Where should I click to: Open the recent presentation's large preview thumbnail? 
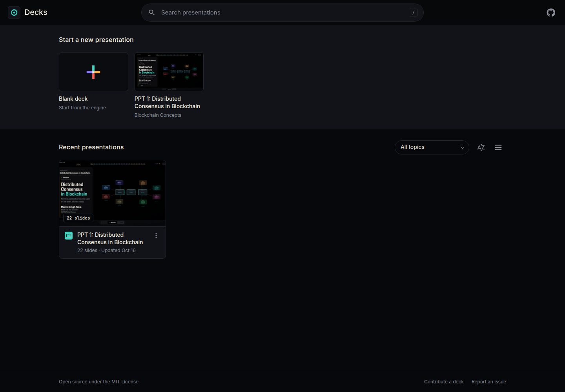click(112, 193)
